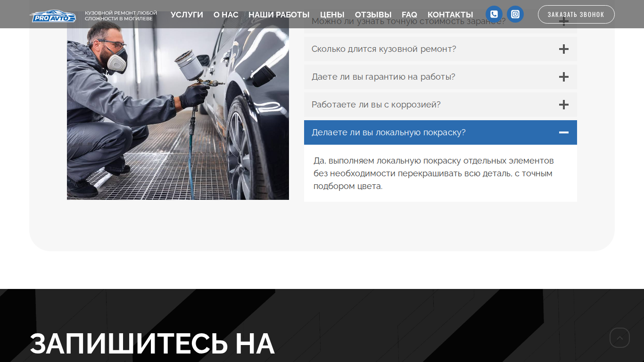Select ЦЕНЫ in the top menu
Screen dimensions: 644x362
coord(332,15)
